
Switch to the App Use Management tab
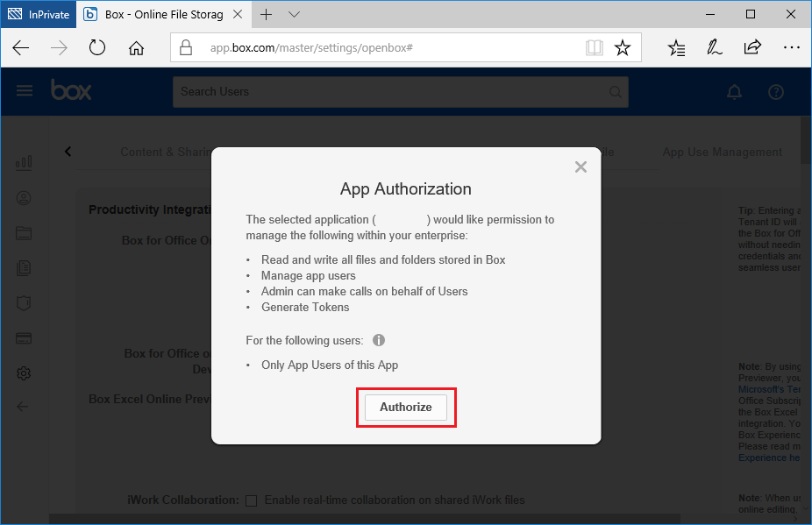(723, 152)
